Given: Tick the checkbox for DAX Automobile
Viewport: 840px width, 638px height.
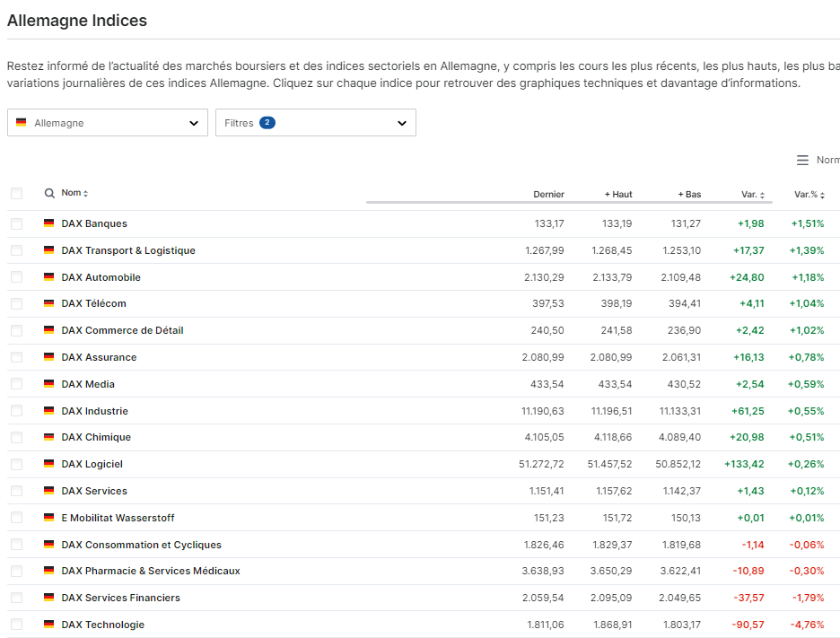Looking at the screenshot, I should [16, 277].
